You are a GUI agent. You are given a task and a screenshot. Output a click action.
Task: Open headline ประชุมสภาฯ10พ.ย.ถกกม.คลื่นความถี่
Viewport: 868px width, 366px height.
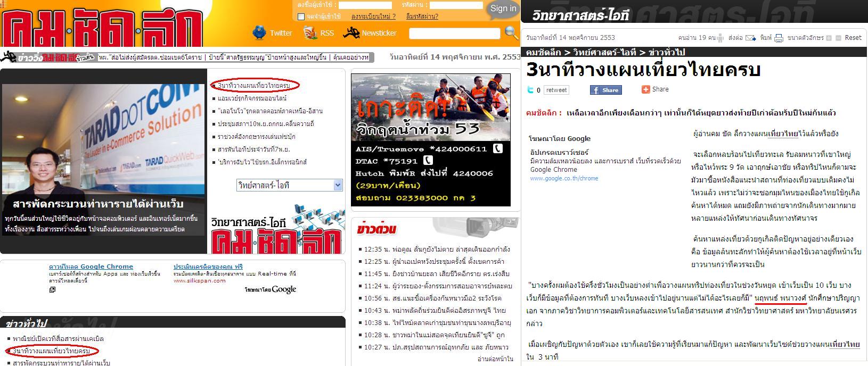pyautogui.click(x=266, y=124)
